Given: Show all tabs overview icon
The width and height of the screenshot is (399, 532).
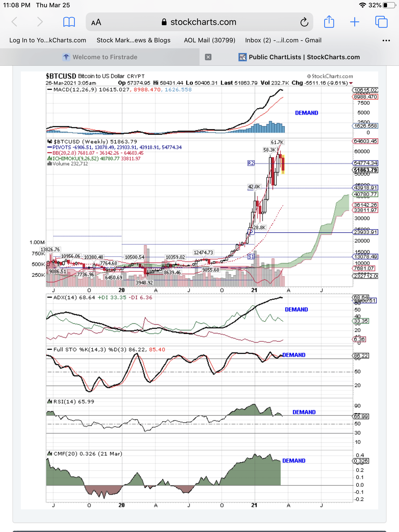Looking at the screenshot, I should coord(381,22).
